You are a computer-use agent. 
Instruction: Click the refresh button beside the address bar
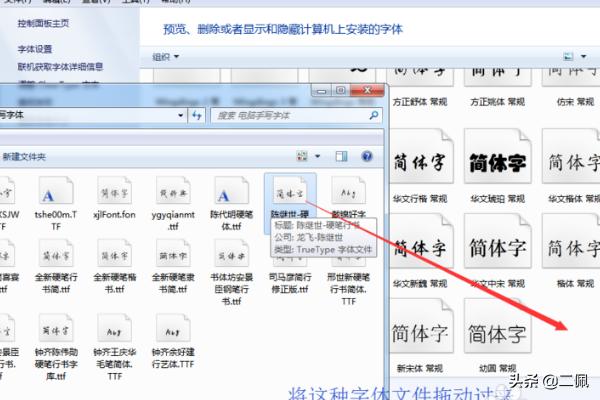[x=197, y=115]
